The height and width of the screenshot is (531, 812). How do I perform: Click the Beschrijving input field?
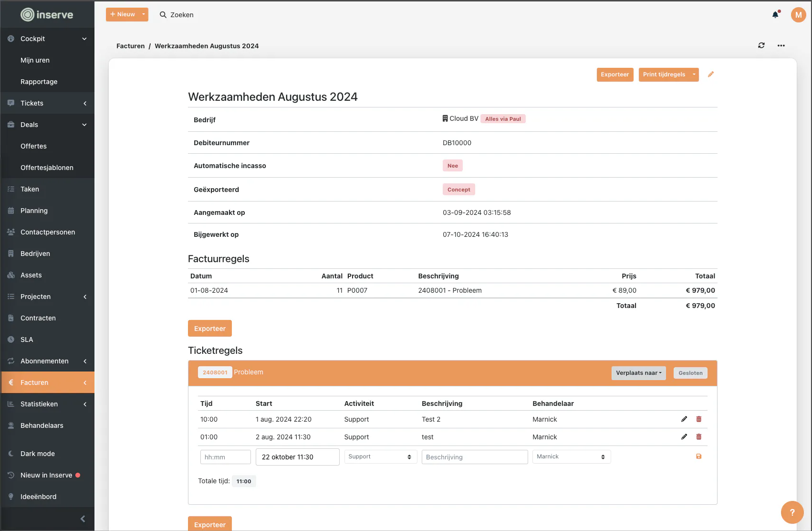475,457
